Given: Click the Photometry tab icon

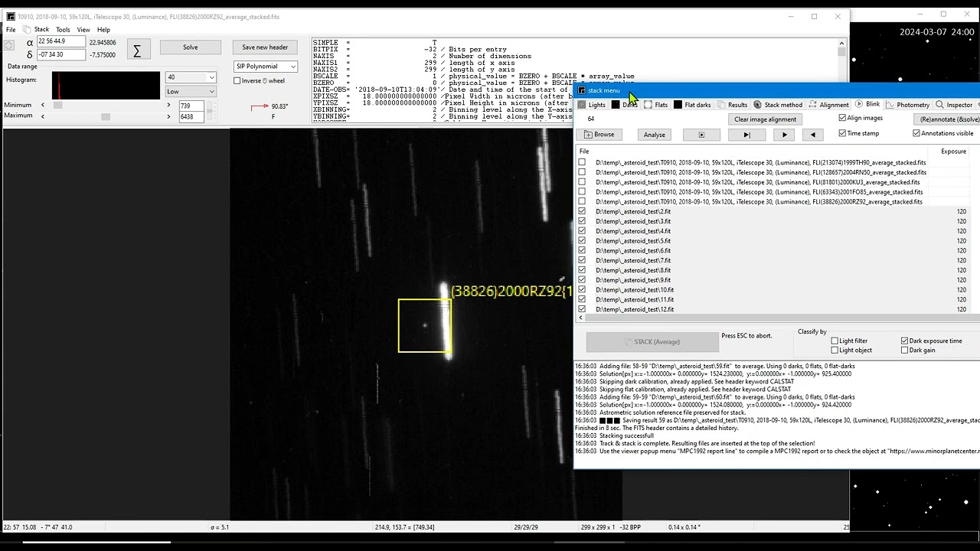Looking at the screenshot, I should click(x=890, y=105).
